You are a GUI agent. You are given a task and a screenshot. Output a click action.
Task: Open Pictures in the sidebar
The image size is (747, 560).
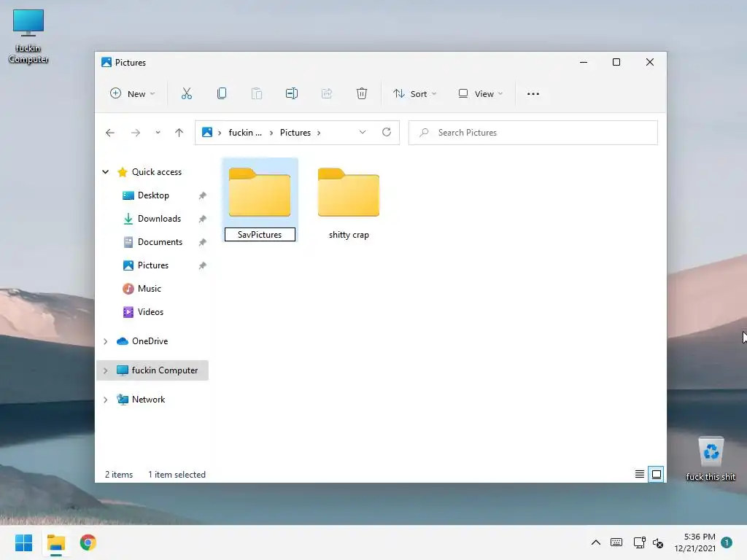tap(153, 265)
